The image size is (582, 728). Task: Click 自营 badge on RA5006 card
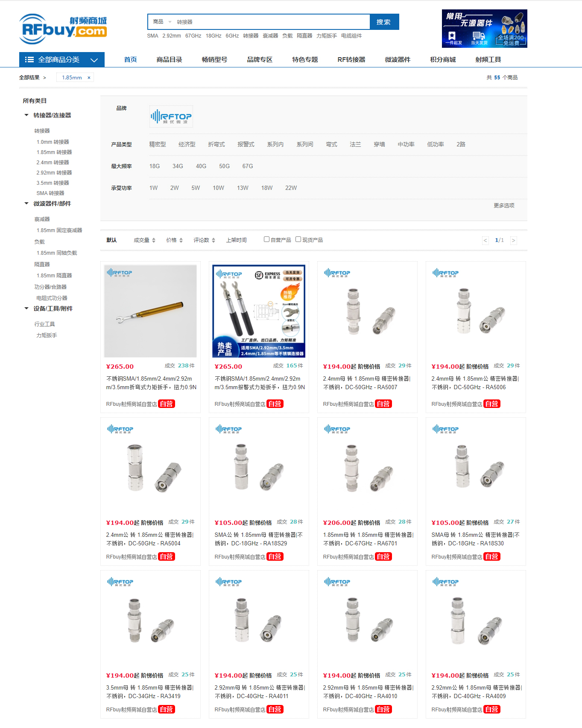(x=492, y=404)
